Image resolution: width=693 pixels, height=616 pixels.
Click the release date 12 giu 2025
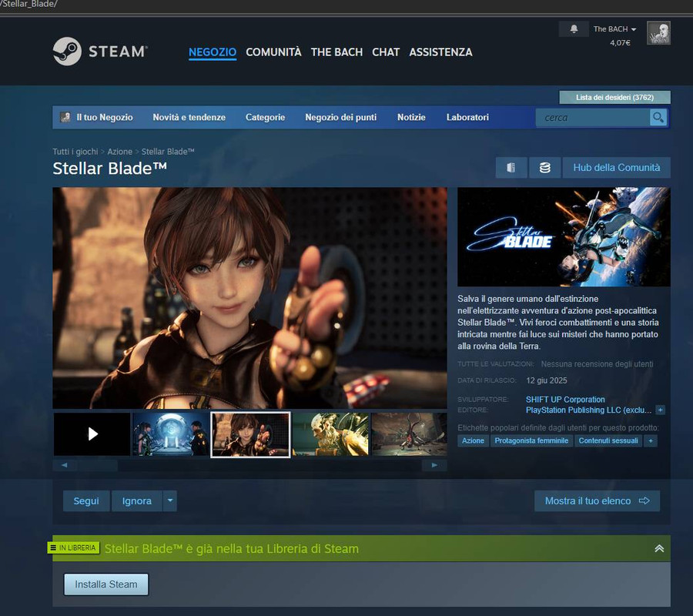[546, 380]
